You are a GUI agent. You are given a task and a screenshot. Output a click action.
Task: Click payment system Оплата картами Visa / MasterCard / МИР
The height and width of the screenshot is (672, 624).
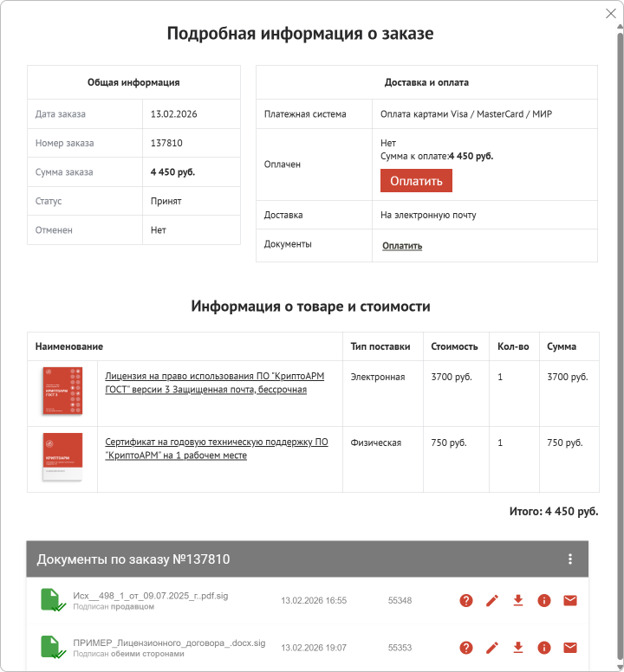466,114
